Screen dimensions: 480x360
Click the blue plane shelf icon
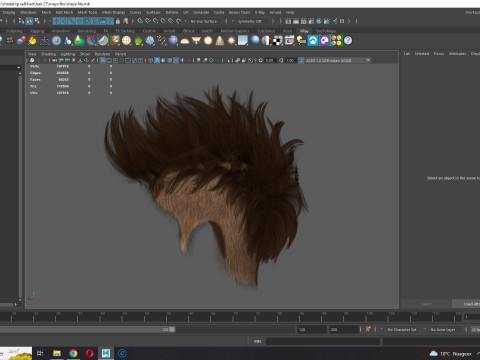243,41
